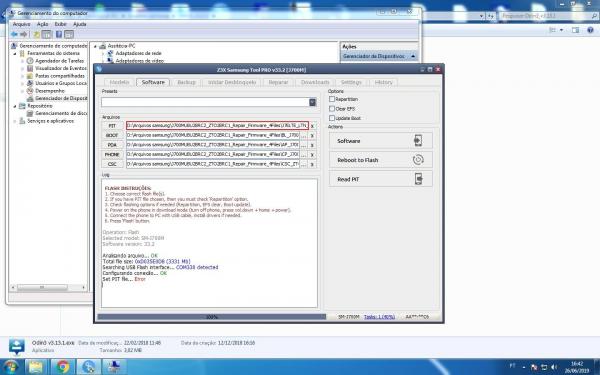This screenshot has width=600, height=375.
Task: Click the Read PIT button
Action: tap(381, 179)
